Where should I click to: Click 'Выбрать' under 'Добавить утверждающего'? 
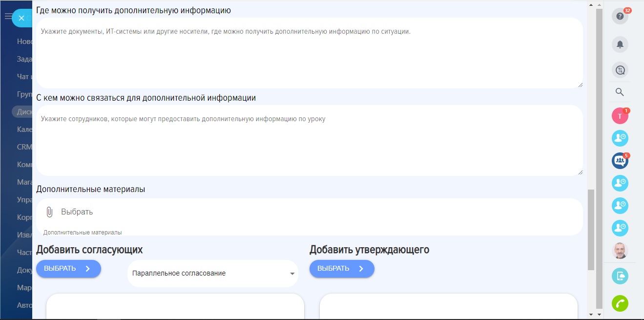click(342, 269)
